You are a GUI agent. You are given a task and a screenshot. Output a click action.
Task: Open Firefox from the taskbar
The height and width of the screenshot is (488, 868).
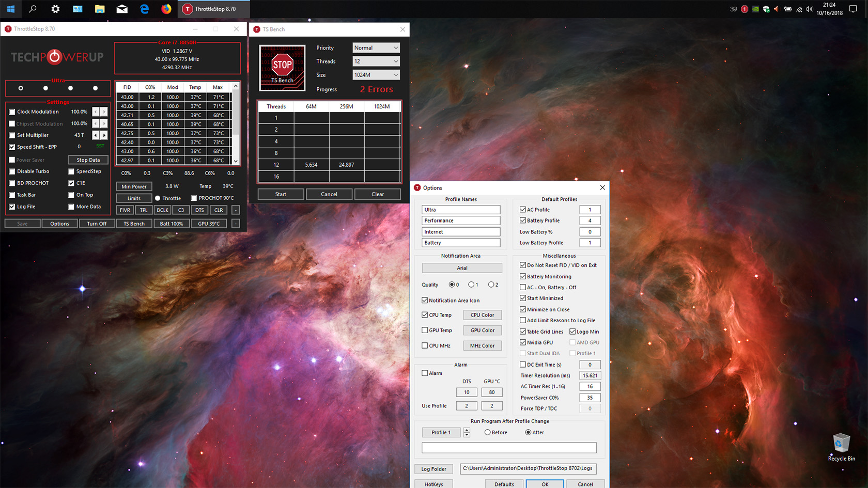coord(166,9)
